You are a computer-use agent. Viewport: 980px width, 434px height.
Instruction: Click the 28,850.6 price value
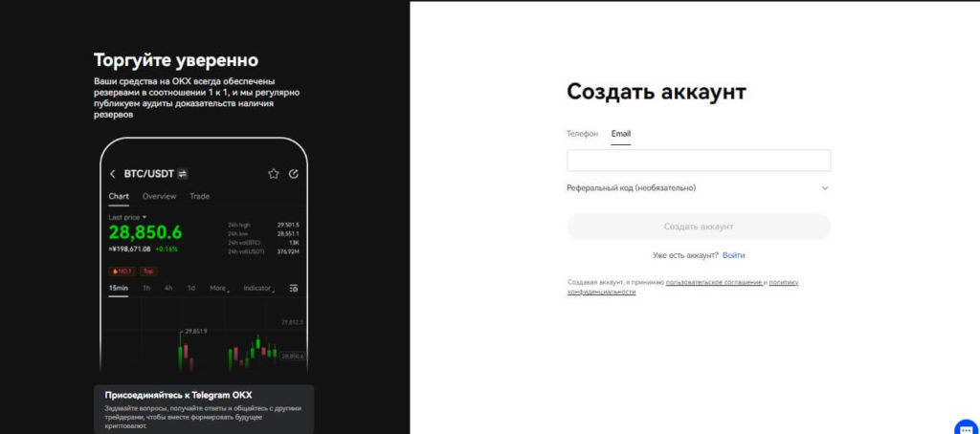coord(145,232)
